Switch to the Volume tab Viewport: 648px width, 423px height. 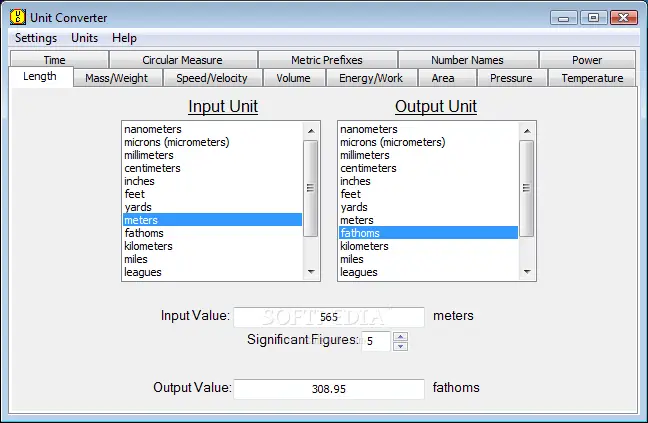tap(293, 78)
